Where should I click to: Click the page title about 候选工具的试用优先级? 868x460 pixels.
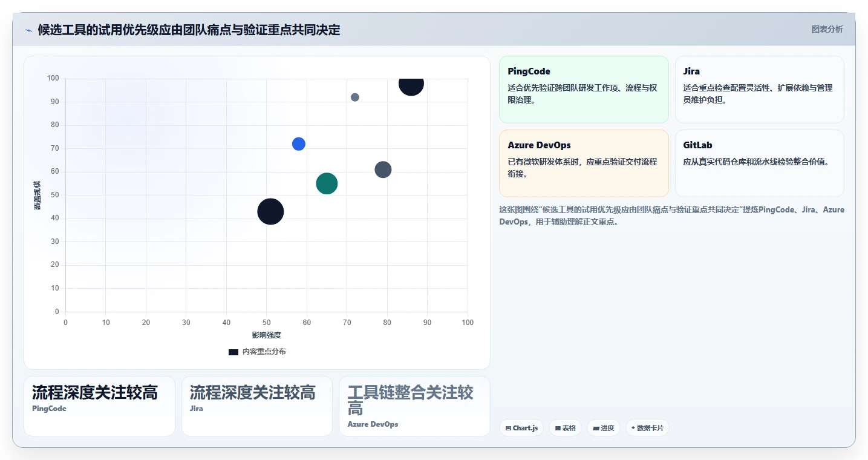coord(189,30)
